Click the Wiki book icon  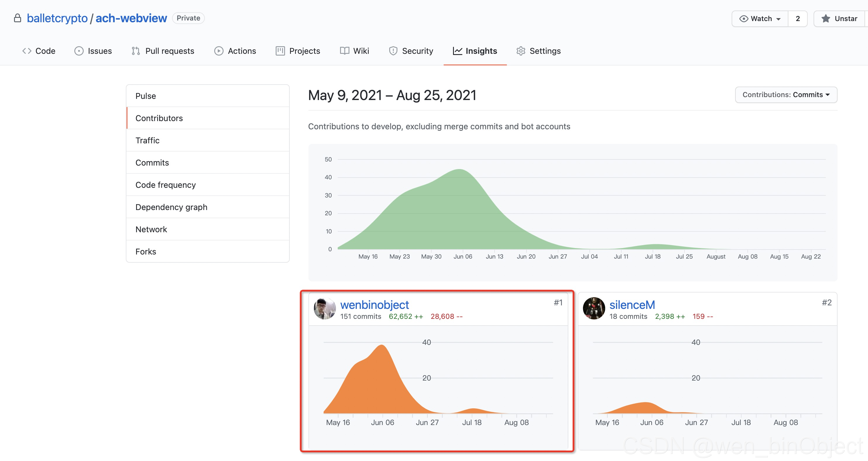344,51
